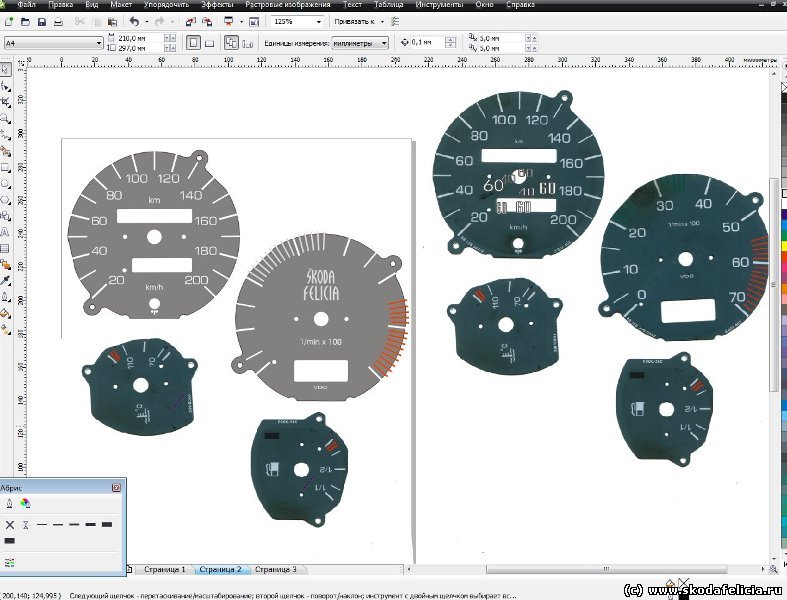Open the zoom level 125% dropdown
The height and width of the screenshot is (600, 787).
tap(319, 22)
